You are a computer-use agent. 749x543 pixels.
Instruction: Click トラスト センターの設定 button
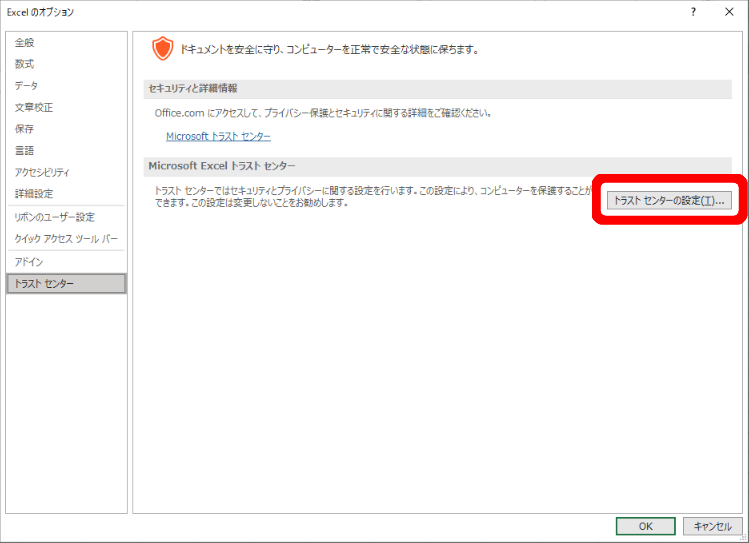669,200
